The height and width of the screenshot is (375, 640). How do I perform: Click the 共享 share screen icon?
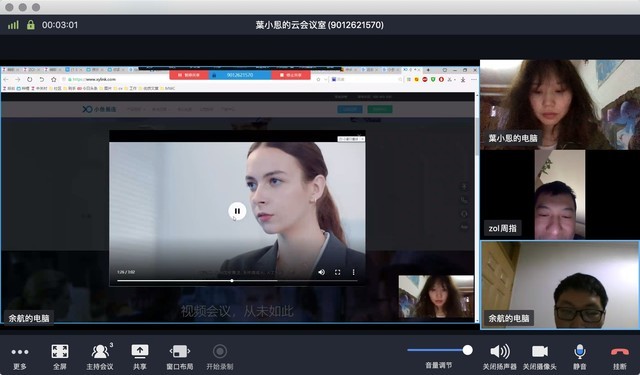(140, 351)
